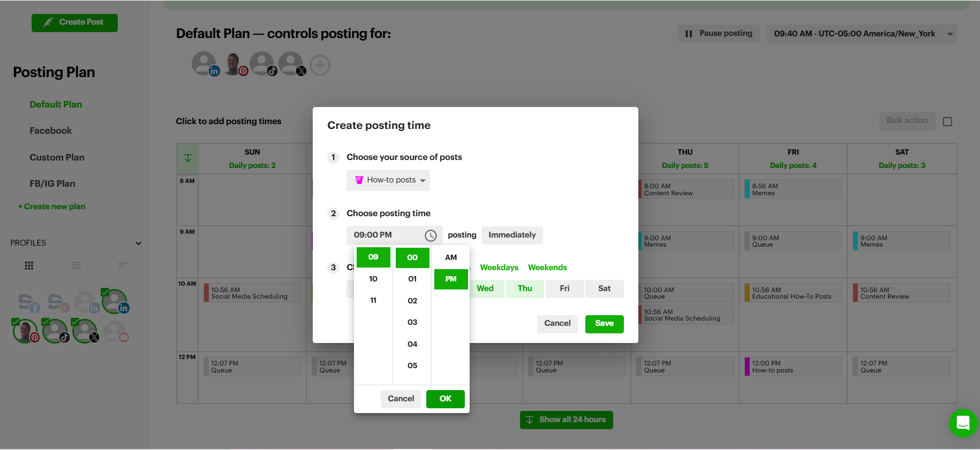Switch to the Custom Plan
Screen dimensions: 980x450
[57, 157]
